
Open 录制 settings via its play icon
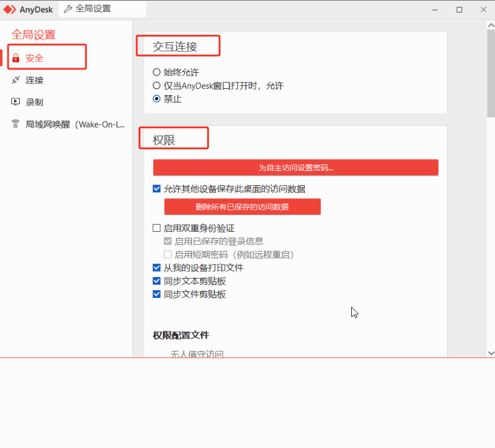(x=17, y=101)
